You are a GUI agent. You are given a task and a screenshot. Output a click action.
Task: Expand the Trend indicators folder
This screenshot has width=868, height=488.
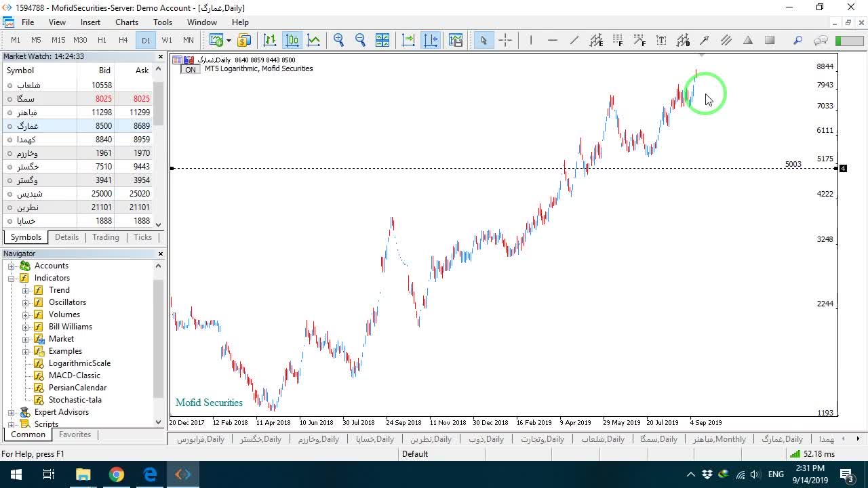coord(26,290)
